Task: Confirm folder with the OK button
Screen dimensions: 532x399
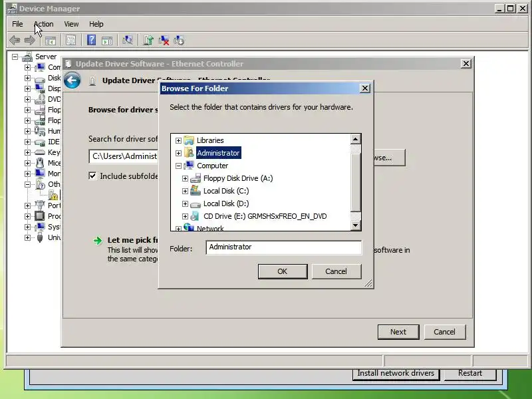Action: point(282,271)
